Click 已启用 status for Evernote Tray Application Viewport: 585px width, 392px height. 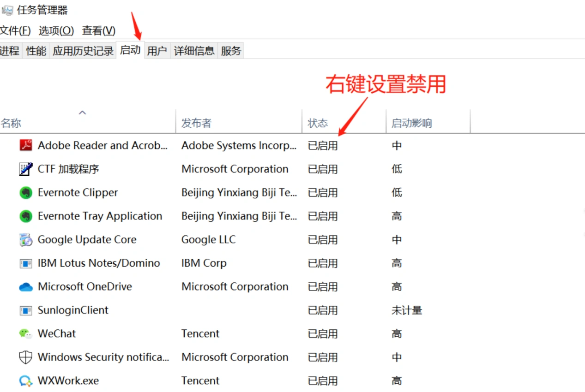point(323,216)
